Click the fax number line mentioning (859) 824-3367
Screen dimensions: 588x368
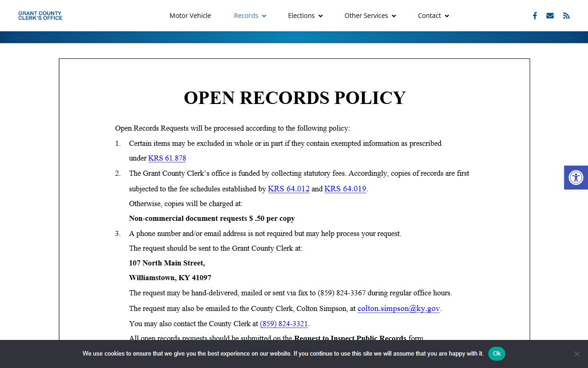coord(290,293)
